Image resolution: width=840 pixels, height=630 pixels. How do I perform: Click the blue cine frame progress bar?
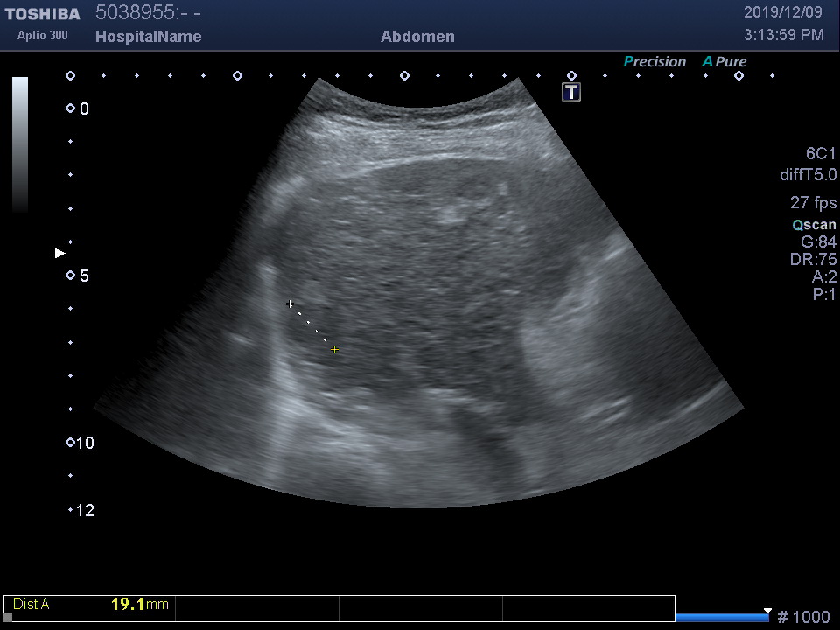click(722, 617)
